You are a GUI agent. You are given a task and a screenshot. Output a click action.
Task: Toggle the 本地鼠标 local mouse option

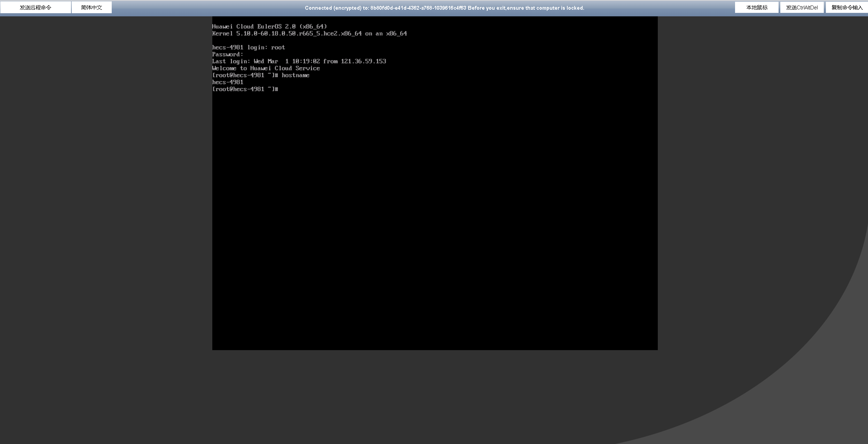(757, 7)
